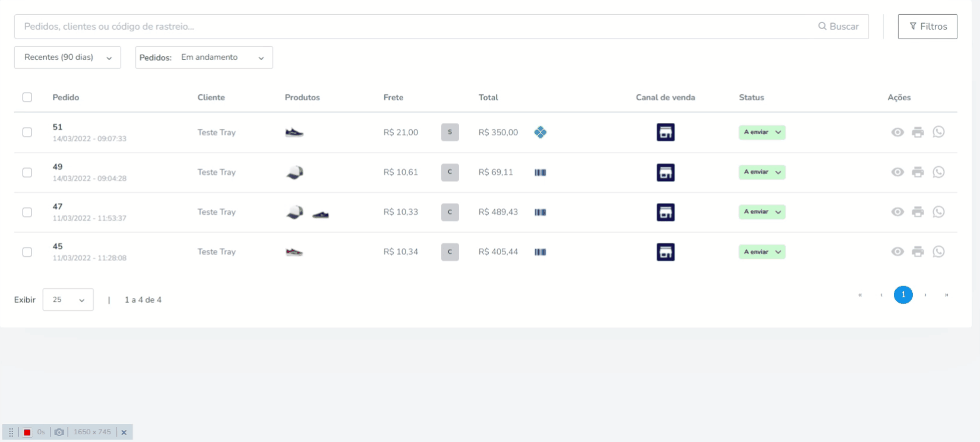Click the Buscar search button
The image size is (980, 442).
[839, 27]
